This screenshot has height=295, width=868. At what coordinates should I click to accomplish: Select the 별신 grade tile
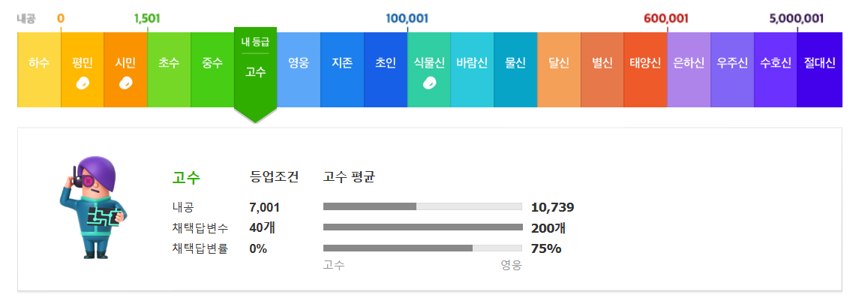click(602, 70)
